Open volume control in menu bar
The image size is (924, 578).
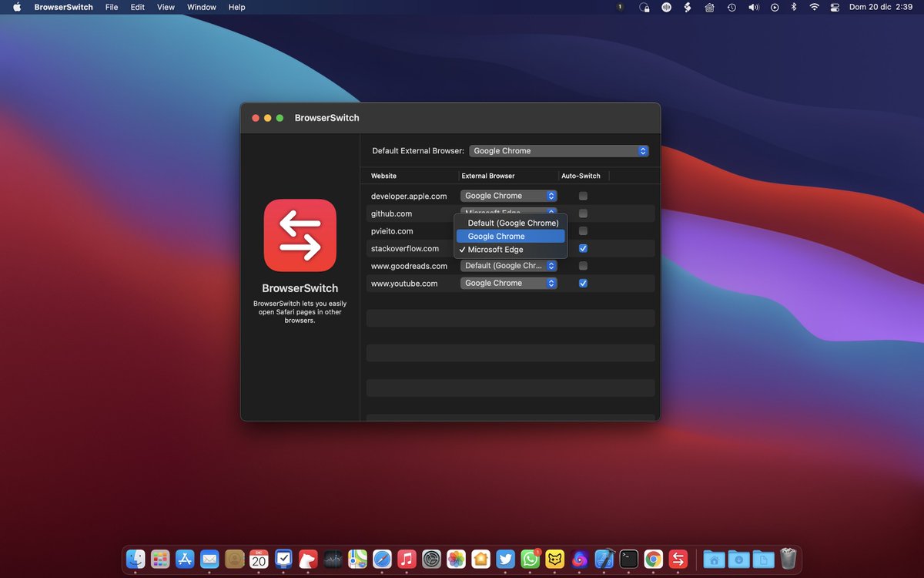754,7
